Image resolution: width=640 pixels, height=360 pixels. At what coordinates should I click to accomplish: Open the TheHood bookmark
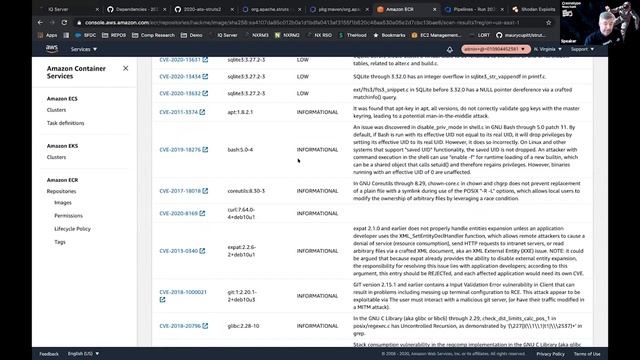coord(353,36)
